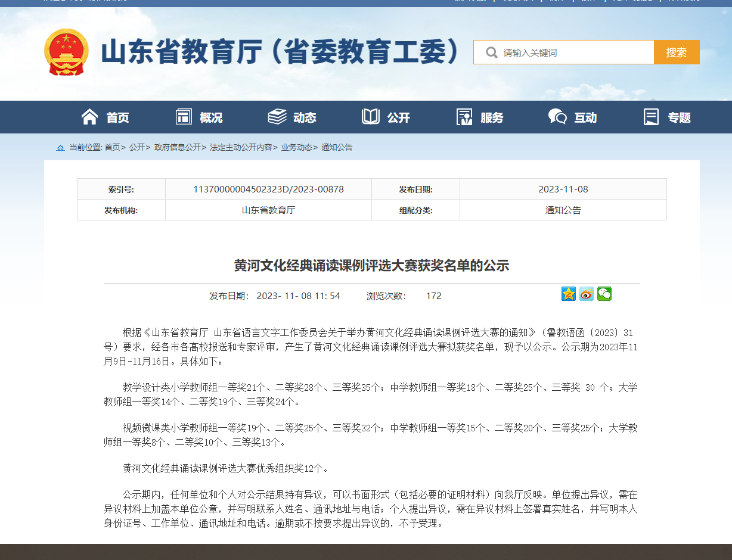
Task: Click the 概况 building icon in navigation bar
Action: pos(184,117)
